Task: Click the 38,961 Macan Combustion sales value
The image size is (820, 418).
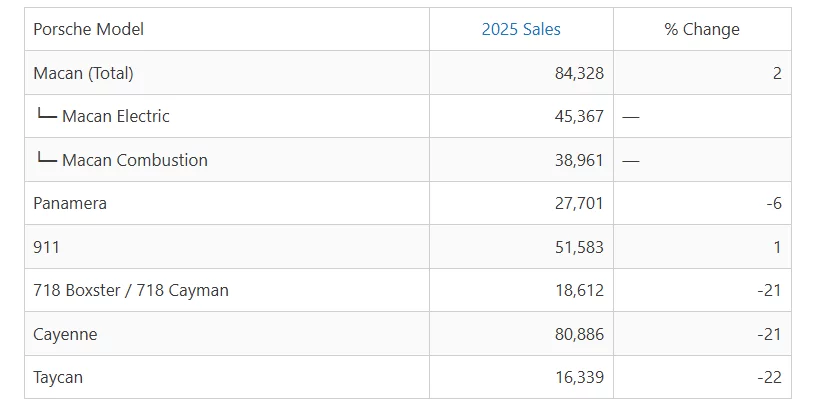Action: 579,160
